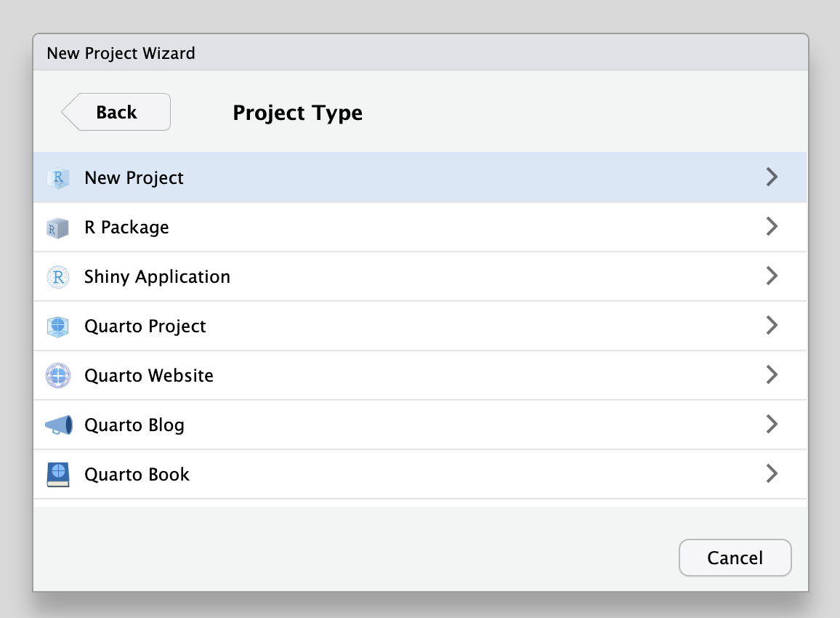The height and width of the screenshot is (618, 840).
Task: Cancel the New Project Wizard
Action: pyautogui.click(x=735, y=558)
